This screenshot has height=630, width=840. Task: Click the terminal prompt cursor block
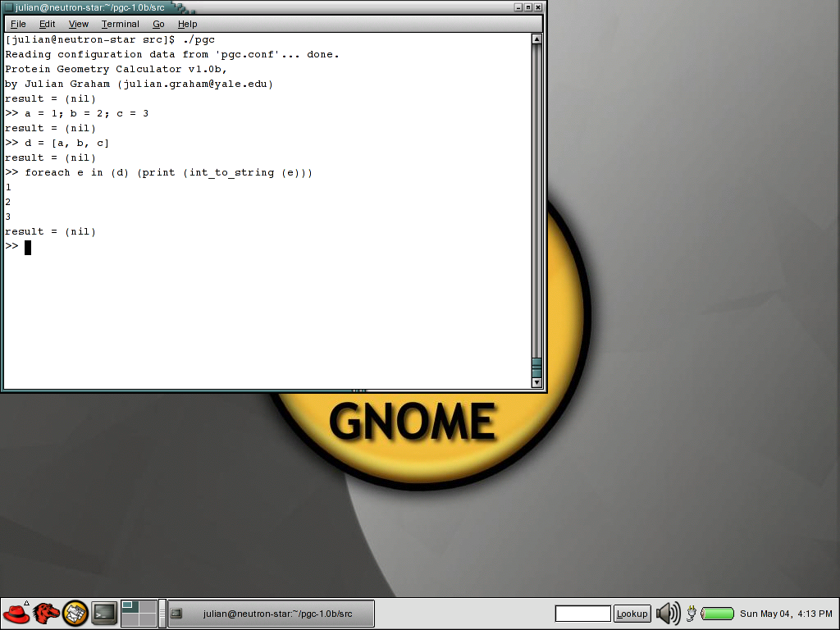pyautogui.click(x=28, y=247)
